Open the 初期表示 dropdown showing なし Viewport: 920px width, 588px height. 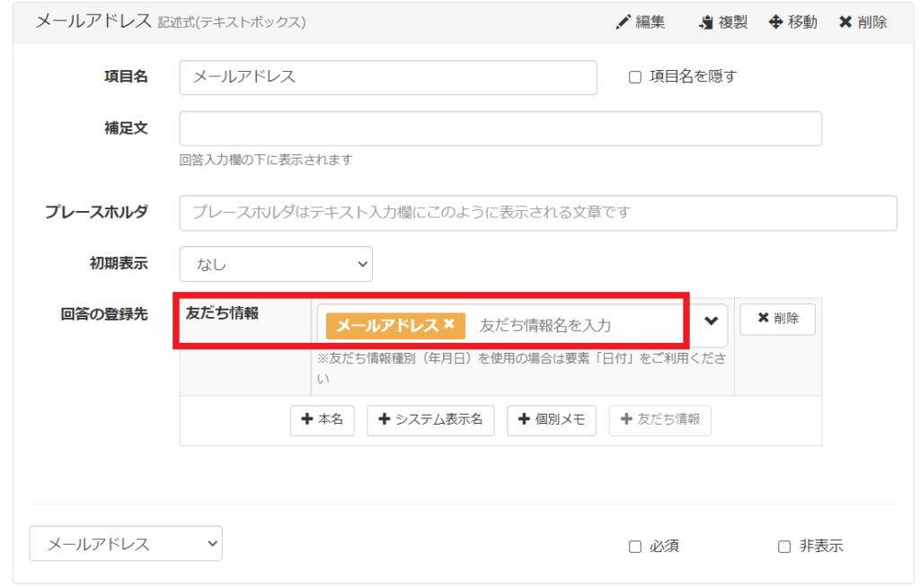(276, 264)
